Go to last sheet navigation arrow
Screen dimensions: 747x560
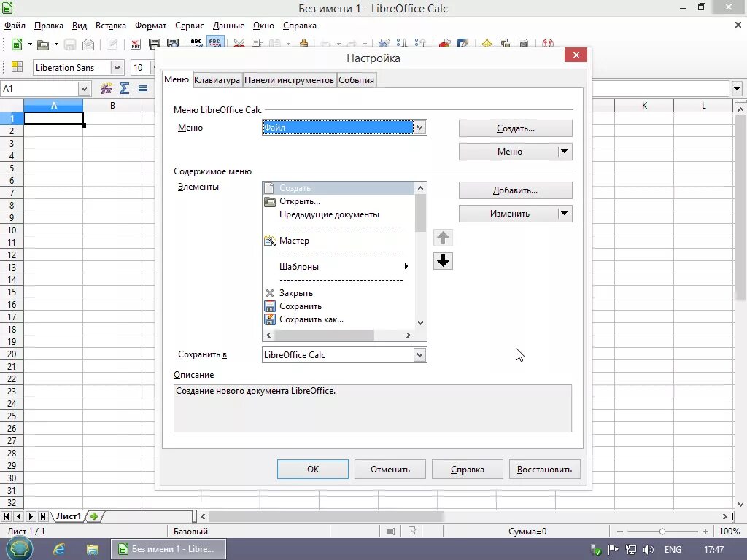pyautogui.click(x=42, y=516)
